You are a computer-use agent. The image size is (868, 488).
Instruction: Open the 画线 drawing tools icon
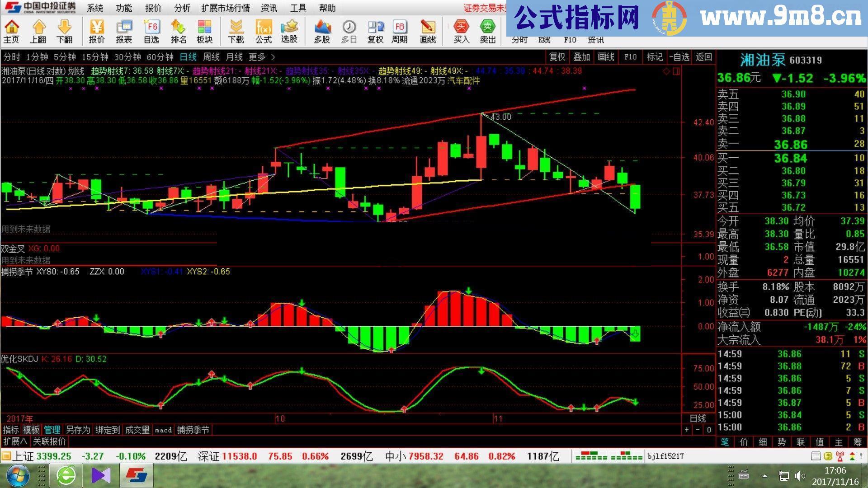tap(428, 31)
